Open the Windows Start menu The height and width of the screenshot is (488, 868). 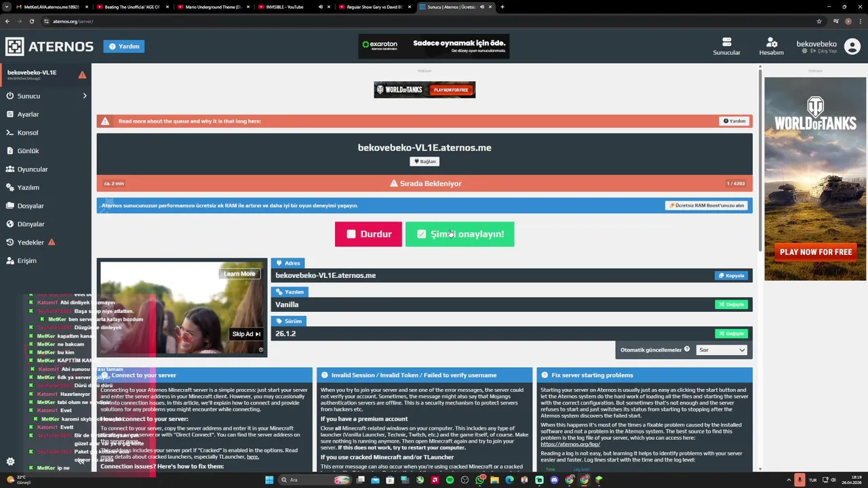tap(269, 480)
